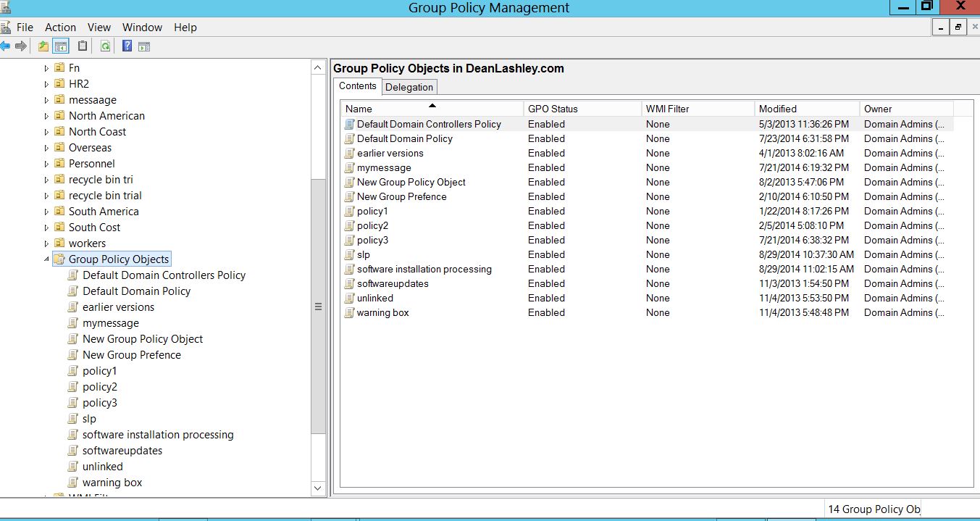The image size is (980, 521).
Task: Open the View menu
Action: pos(99,28)
